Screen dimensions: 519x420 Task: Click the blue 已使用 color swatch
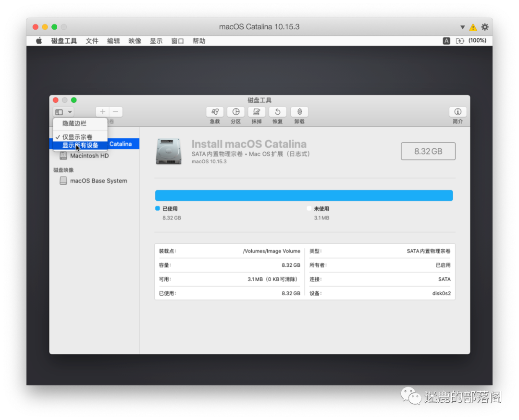pyautogui.click(x=158, y=208)
